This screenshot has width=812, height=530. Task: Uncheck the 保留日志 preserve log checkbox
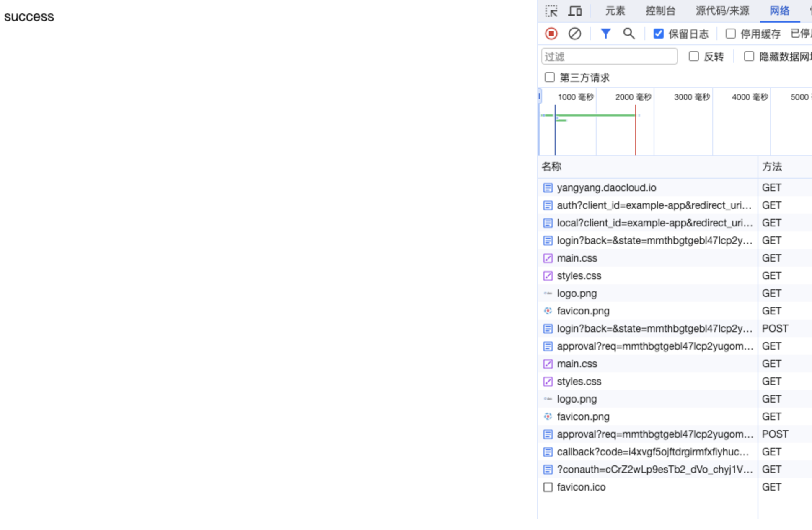[659, 34]
